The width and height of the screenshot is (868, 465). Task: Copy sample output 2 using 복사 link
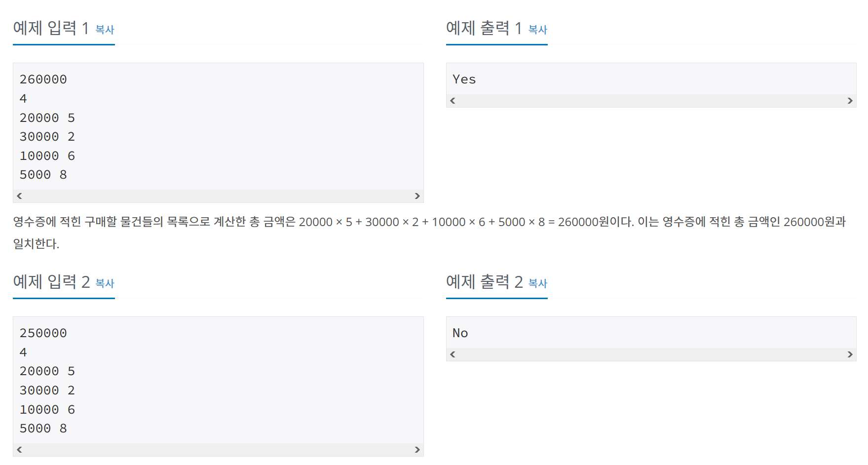[x=538, y=283]
